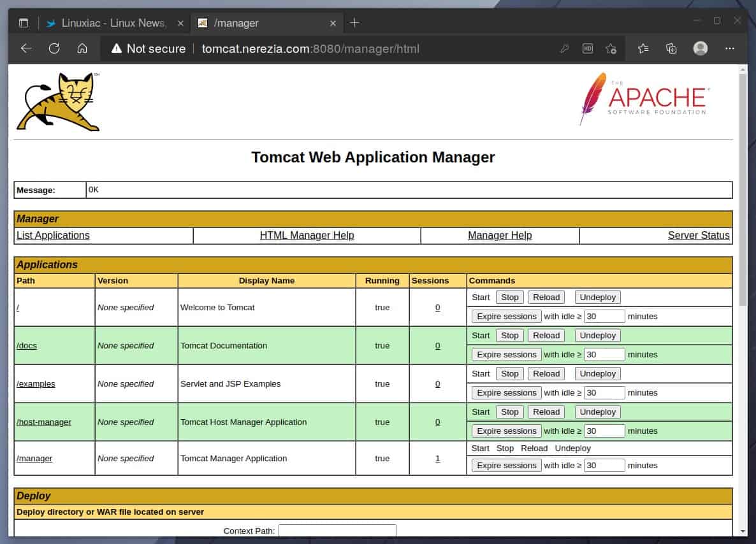
Task: Click the scrollbar down arrow
Action: (743, 531)
